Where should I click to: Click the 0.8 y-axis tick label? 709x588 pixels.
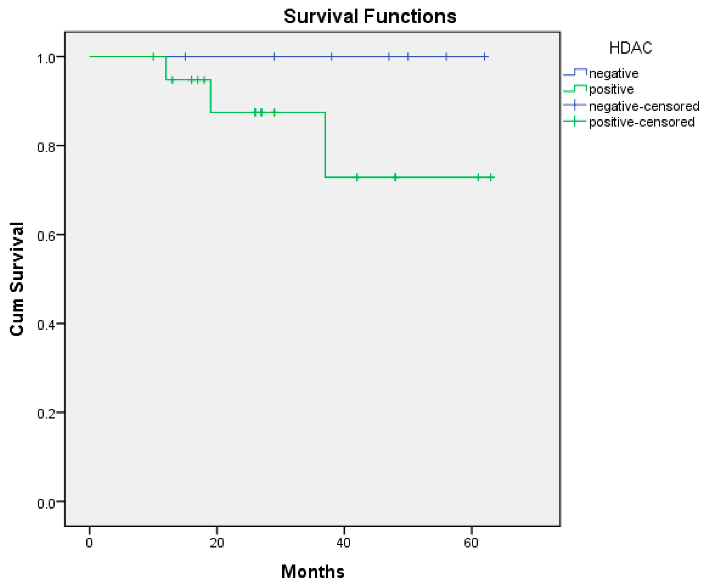point(46,147)
